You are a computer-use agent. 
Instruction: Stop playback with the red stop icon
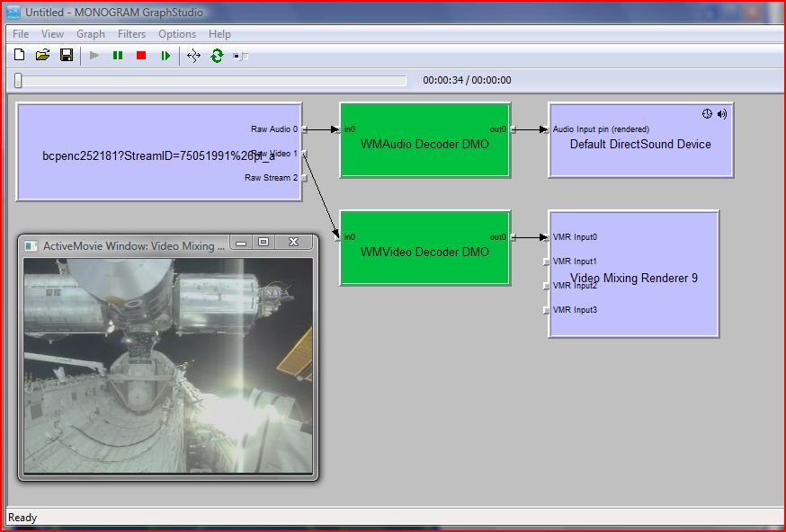(x=141, y=56)
